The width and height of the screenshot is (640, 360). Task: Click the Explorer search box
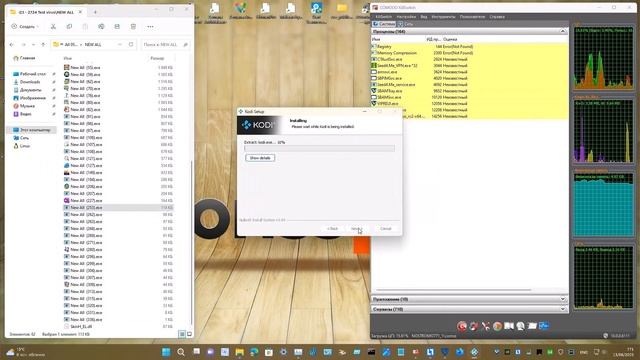[166, 44]
